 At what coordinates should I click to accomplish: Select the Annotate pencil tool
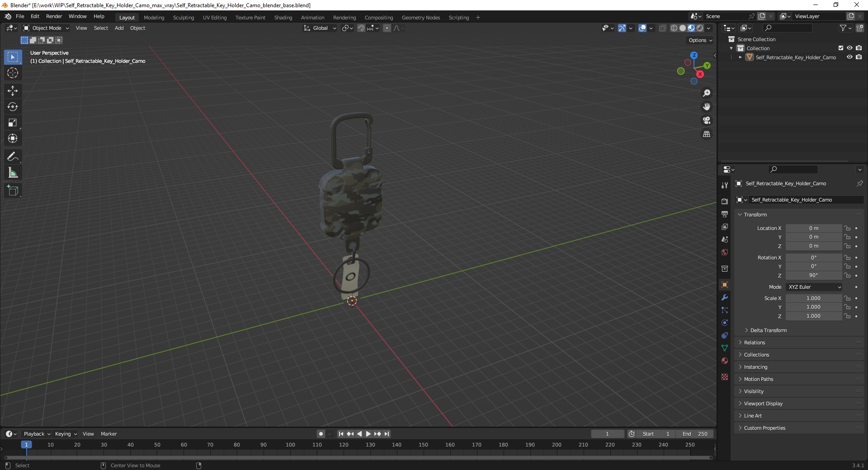[13, 157]
